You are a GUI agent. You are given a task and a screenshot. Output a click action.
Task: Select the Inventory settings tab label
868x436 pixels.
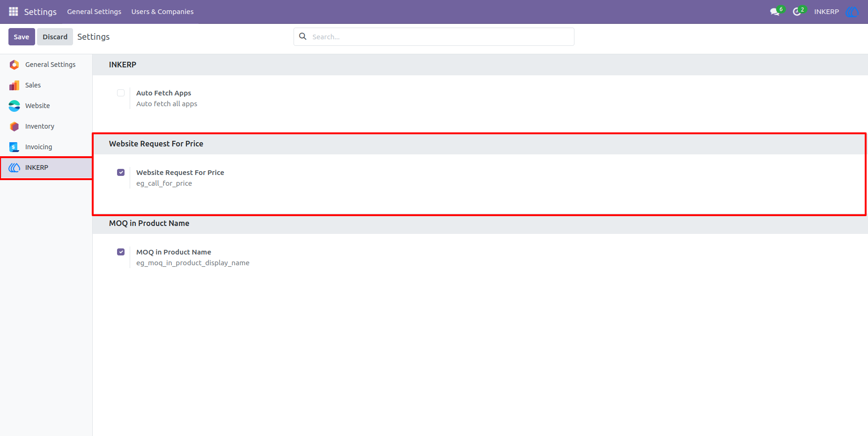point(40,126)
